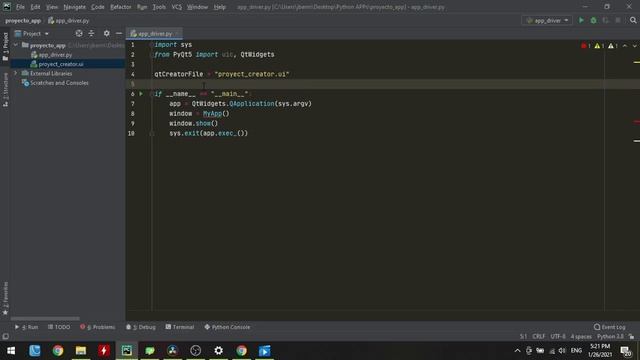Click the Python 3.8 interpreter status item

610,336
